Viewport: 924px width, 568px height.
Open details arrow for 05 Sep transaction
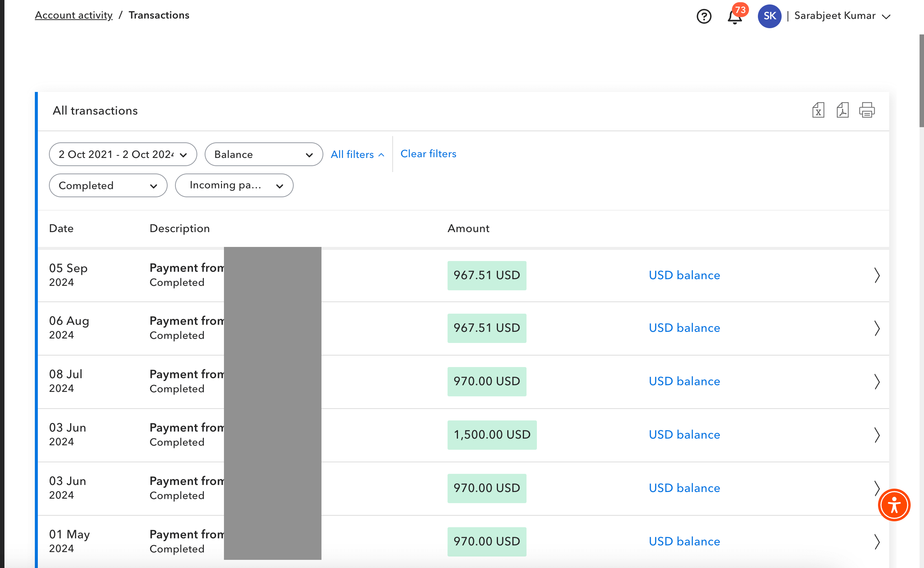pyautogui.click(x=877, y=275)
